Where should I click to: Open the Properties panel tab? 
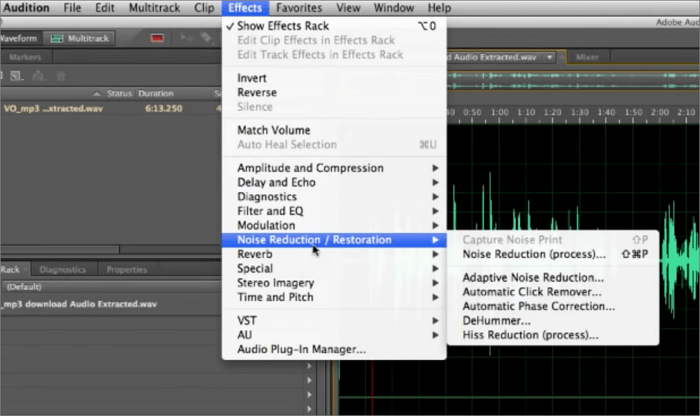pyautogui.click(x=126, y=269)
